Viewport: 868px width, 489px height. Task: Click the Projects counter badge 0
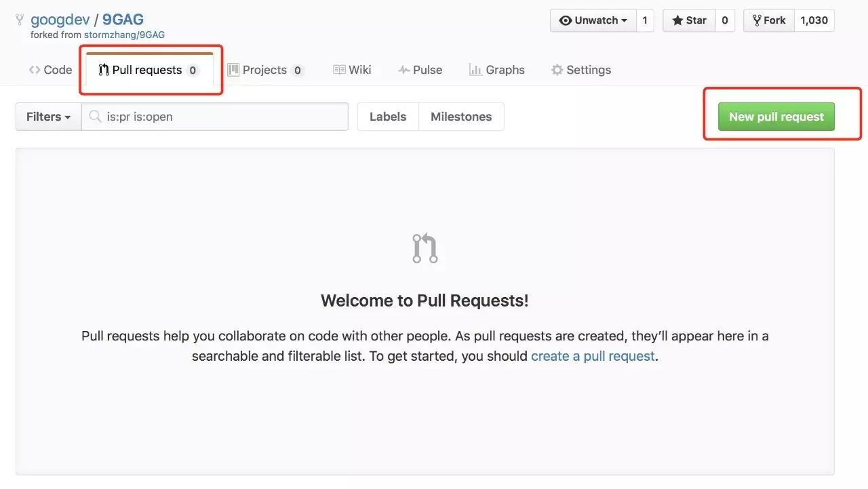point(297,71)
